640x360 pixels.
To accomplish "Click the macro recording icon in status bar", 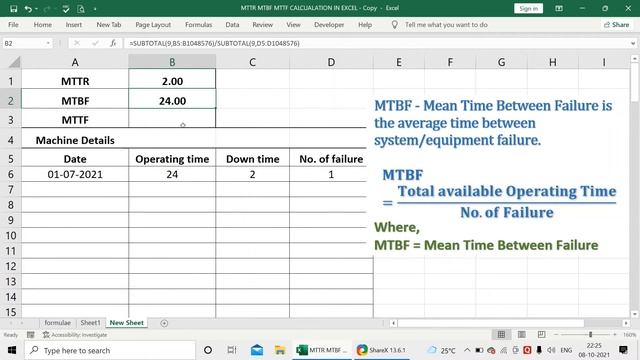I will pos(31,335).
